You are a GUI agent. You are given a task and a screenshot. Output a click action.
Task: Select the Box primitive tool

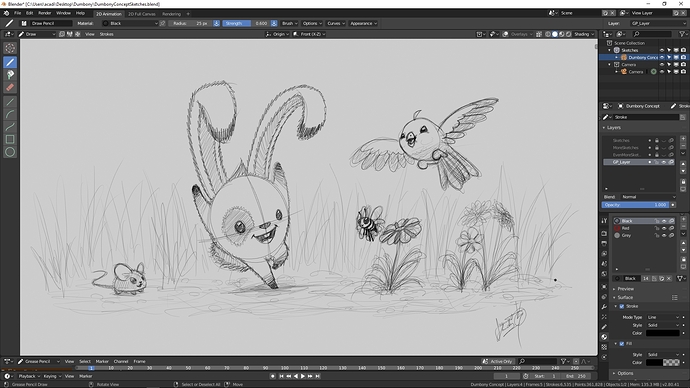point(10,139)
